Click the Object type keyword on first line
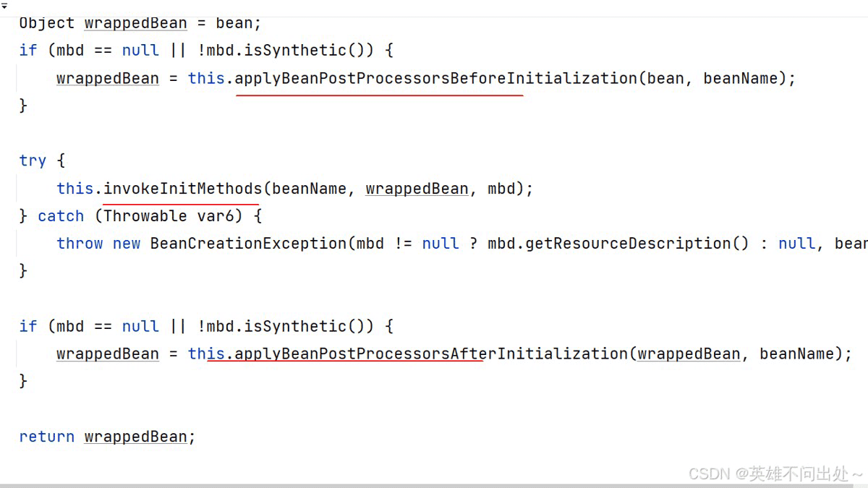868x488 pixels. point(47,23)
